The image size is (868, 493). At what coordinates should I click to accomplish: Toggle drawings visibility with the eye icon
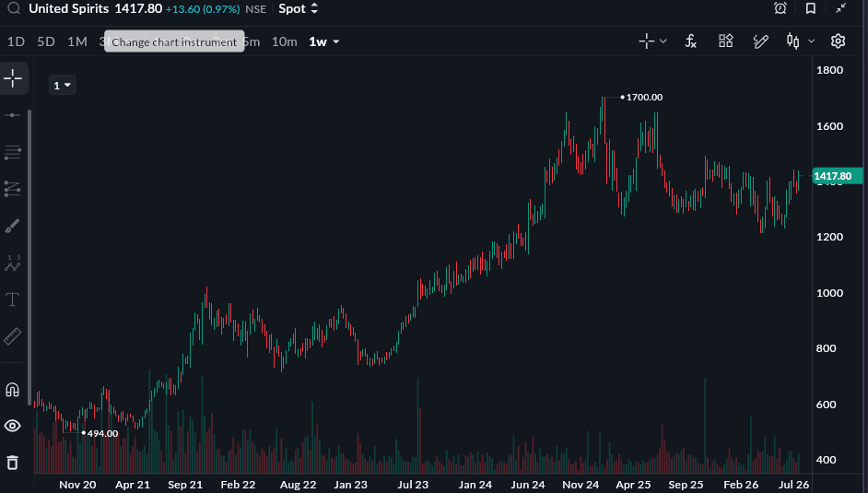tap(12, 426)
